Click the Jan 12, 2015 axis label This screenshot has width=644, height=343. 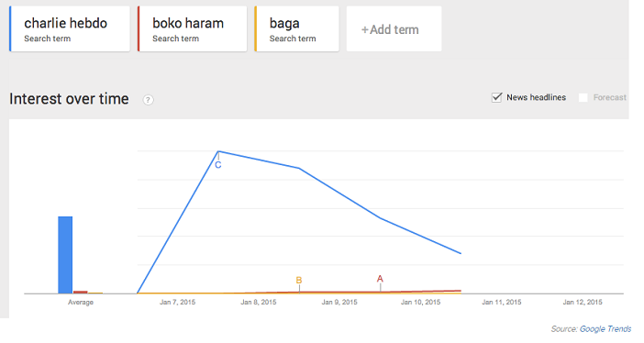tap(583, 303)
